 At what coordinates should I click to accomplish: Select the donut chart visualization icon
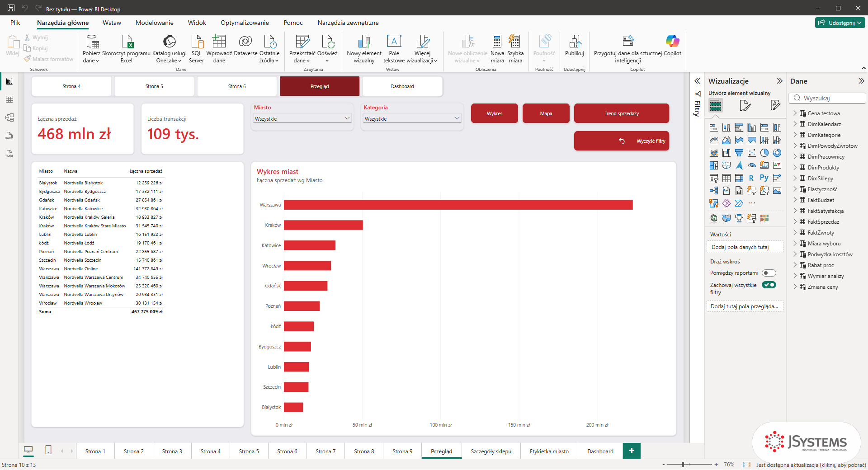coord(777,153)
